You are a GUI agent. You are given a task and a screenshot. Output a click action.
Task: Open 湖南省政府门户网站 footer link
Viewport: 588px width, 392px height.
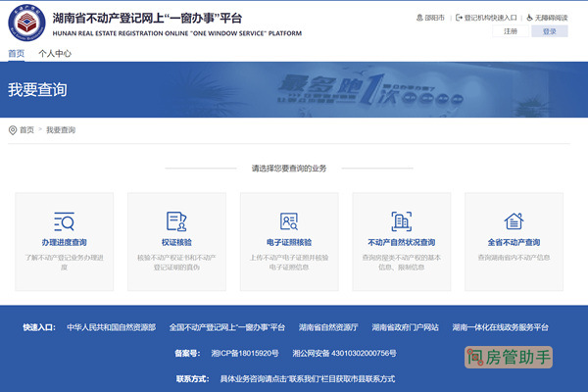pyautogui.click(x=406, y=327)
